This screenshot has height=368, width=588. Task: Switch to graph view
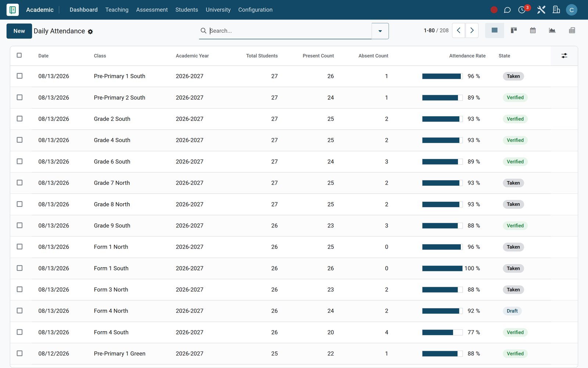click(552, 31)
